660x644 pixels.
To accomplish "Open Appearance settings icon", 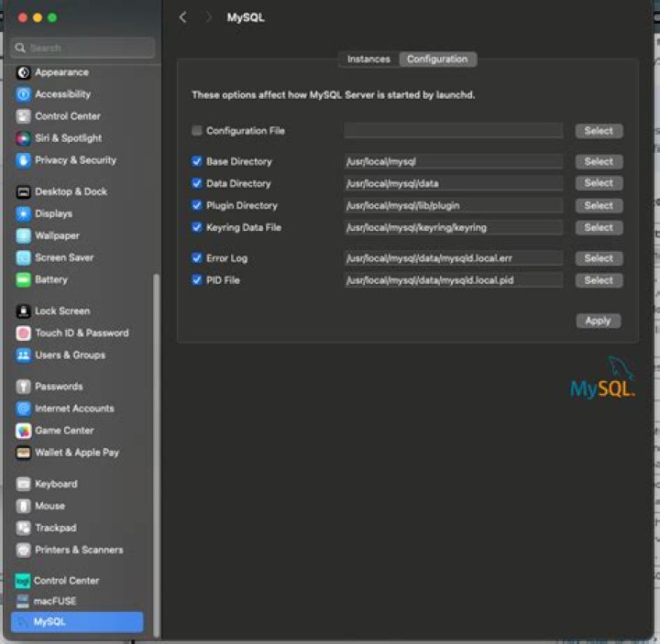I will coord(24,72).
